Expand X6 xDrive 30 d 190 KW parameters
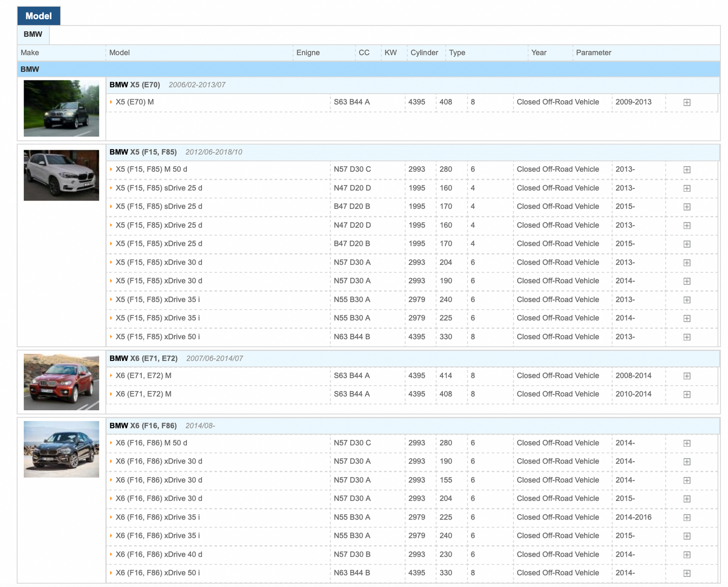The image size is (728, 587). click(687, 462)
